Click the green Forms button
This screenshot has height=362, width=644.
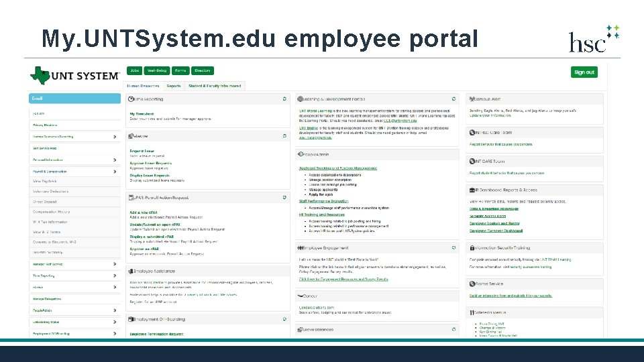(x=180, y=70)
